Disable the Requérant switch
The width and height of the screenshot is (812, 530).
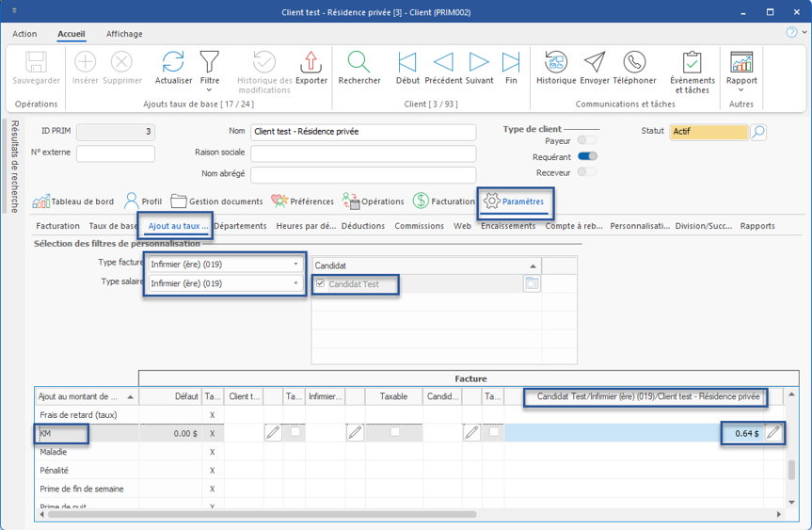pyautogui.click(x=587, y=156)
